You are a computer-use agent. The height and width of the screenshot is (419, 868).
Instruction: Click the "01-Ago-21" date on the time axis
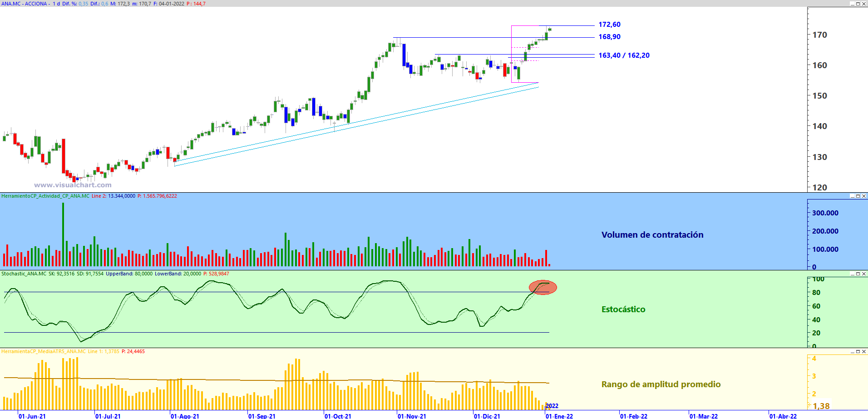185,416
